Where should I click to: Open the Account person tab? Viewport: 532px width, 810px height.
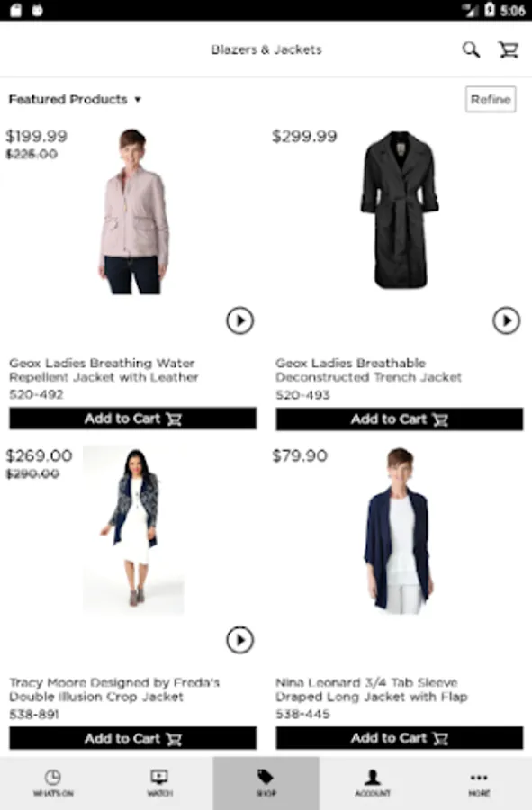point(373,783)
